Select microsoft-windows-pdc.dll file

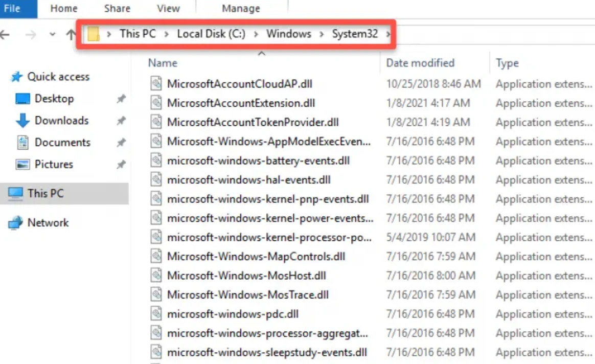(x=233, y=314)
